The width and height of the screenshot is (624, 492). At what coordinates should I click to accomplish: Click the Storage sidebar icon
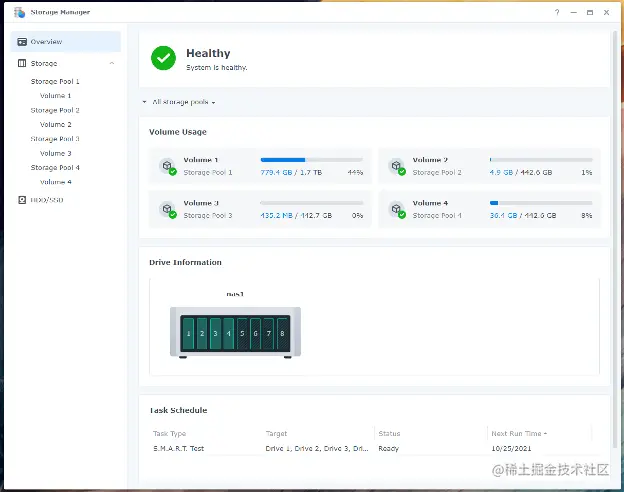click(x=22, y=63)
